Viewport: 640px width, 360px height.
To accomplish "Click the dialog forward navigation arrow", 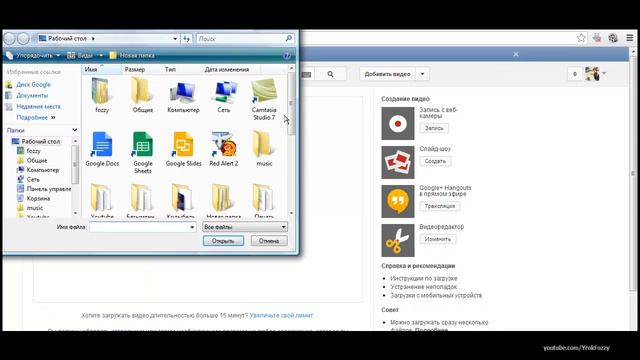I will pyautogui.click(x=23, y=38).
